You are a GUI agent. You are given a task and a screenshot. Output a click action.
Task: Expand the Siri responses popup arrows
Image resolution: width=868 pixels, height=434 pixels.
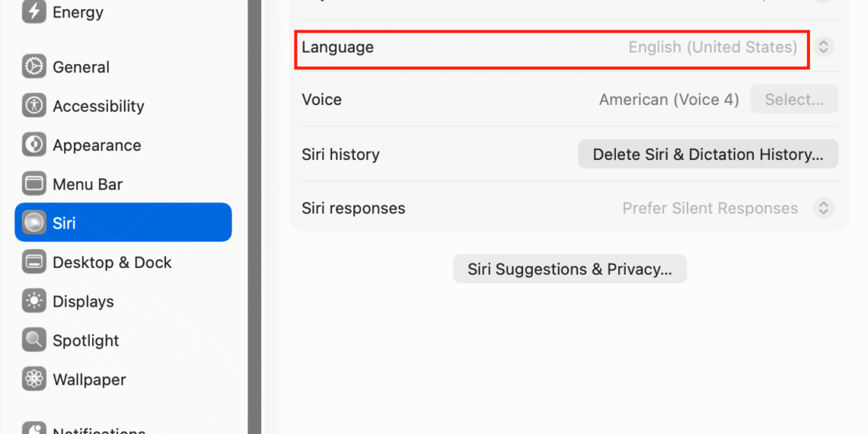coord(823,208)
